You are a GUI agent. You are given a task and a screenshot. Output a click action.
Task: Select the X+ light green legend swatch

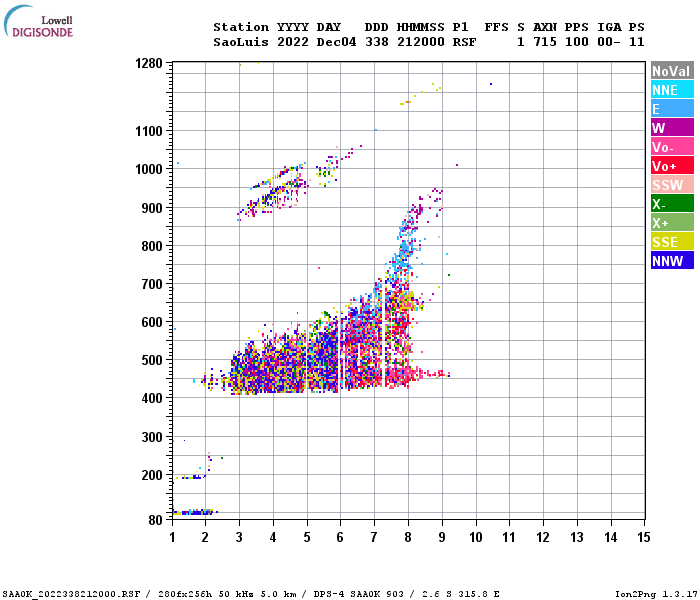coord(672,223)
